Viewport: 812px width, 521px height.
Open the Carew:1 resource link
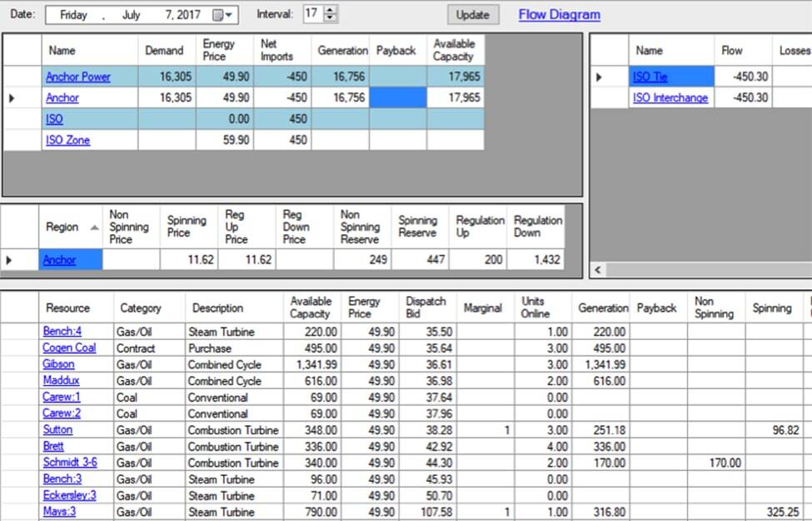(x=62, y=397)
